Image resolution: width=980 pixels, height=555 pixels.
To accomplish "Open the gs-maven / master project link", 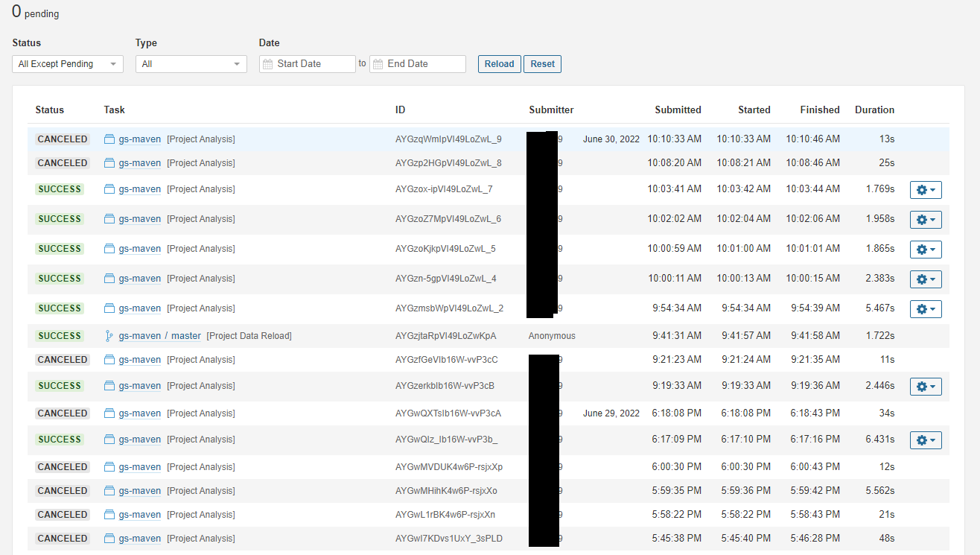I will coord(160,336).
